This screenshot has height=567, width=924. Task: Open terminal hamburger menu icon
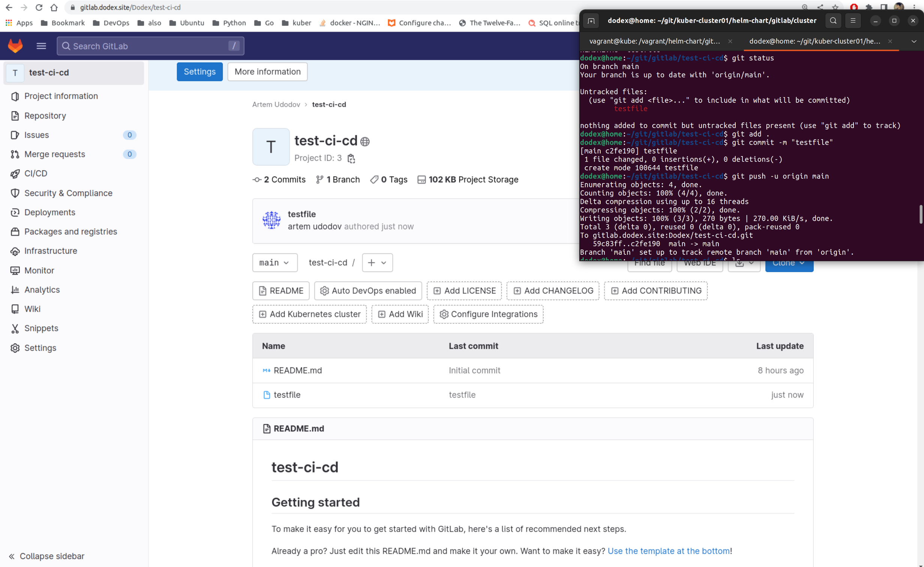click(x=853, y=21)
